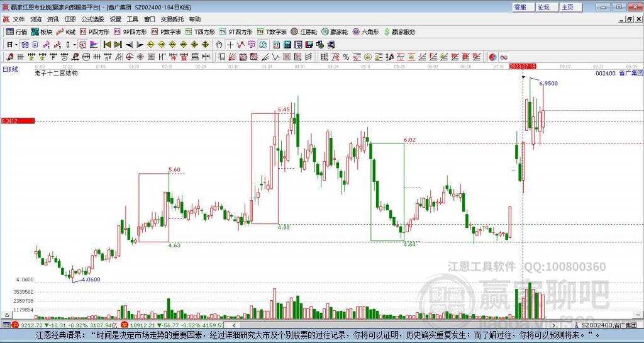The width and height of the screenshot is (644, 343).
Task: Click the 10912.21 index value in status bar
Action: 143,325
